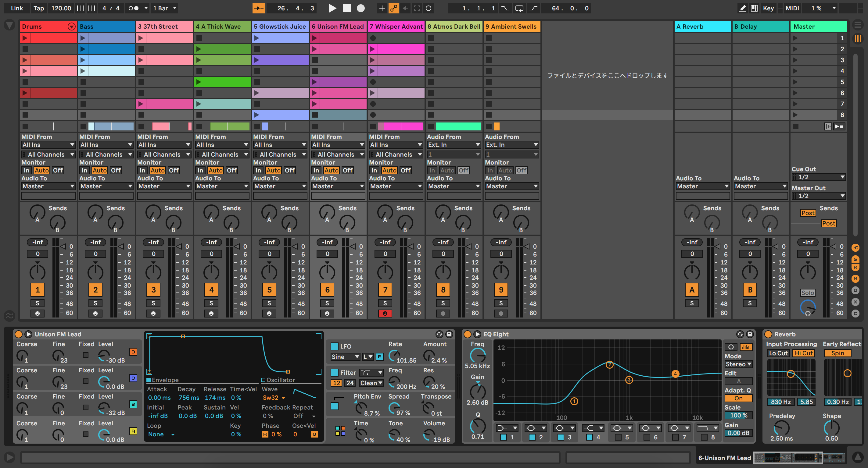Solo the Drums track
This screenshot has height=468, width=868.
click(38, 303)
